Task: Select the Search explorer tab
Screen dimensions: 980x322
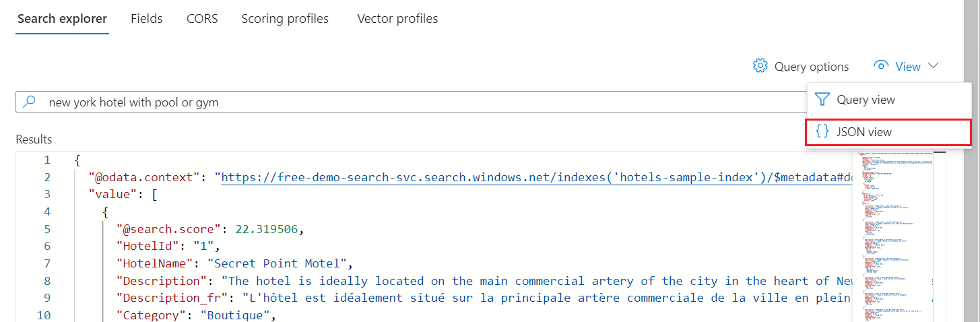Action: click(62, 19)
